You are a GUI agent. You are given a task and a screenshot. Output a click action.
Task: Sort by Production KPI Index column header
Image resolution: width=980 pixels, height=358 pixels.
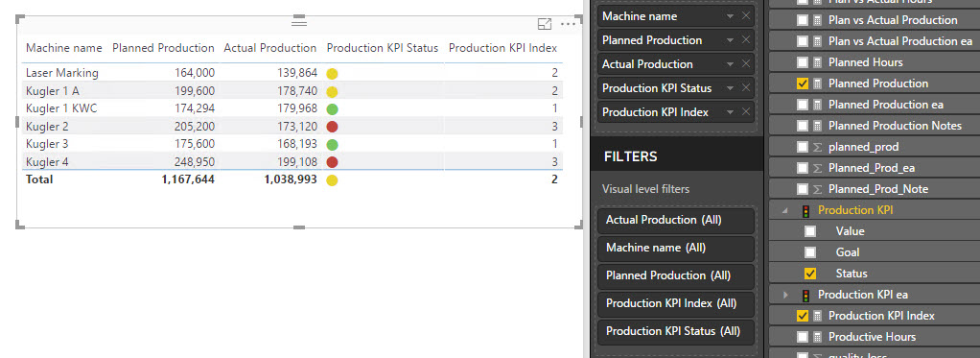point(502,48)
